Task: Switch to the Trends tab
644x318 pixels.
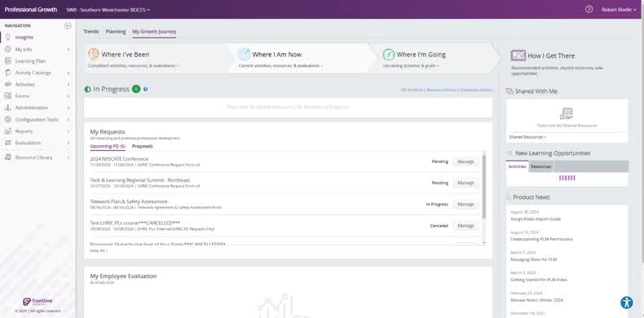Action: pos(91,32)
